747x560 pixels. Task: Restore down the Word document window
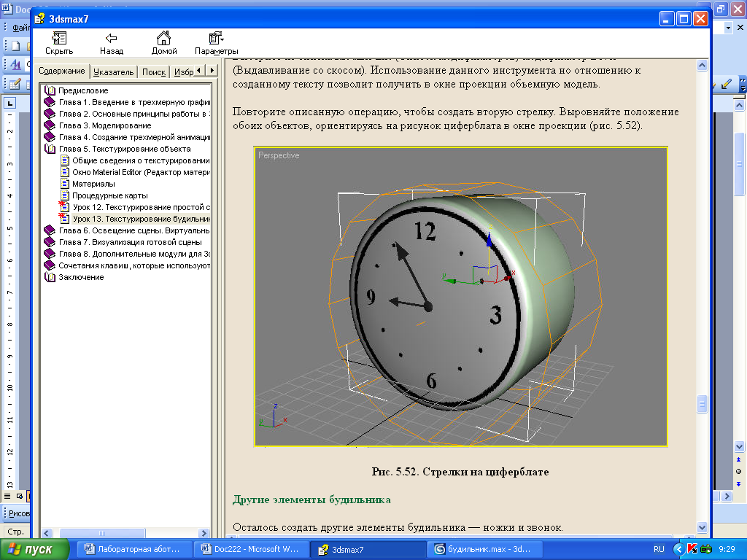[x=721, y=9]
